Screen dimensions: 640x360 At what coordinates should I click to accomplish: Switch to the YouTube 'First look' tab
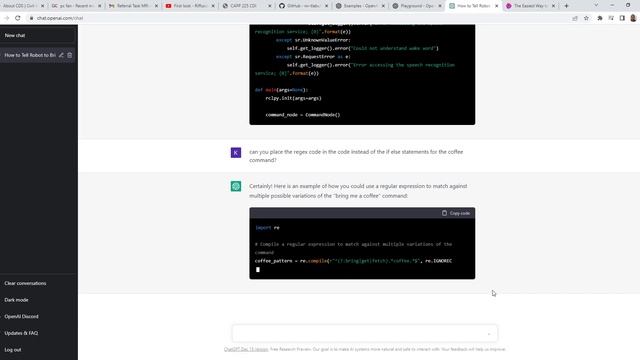(x=189, y=6)
